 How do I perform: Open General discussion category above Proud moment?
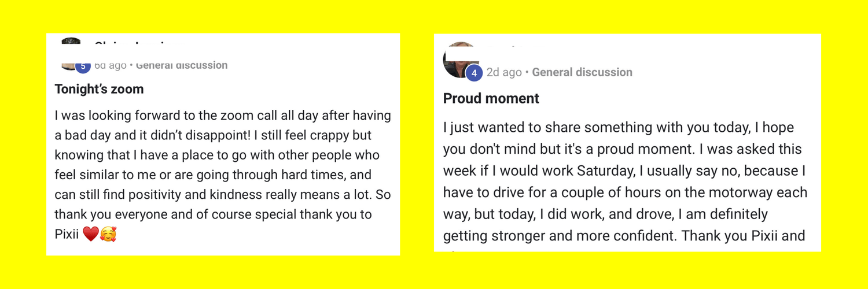click(582, 72)
